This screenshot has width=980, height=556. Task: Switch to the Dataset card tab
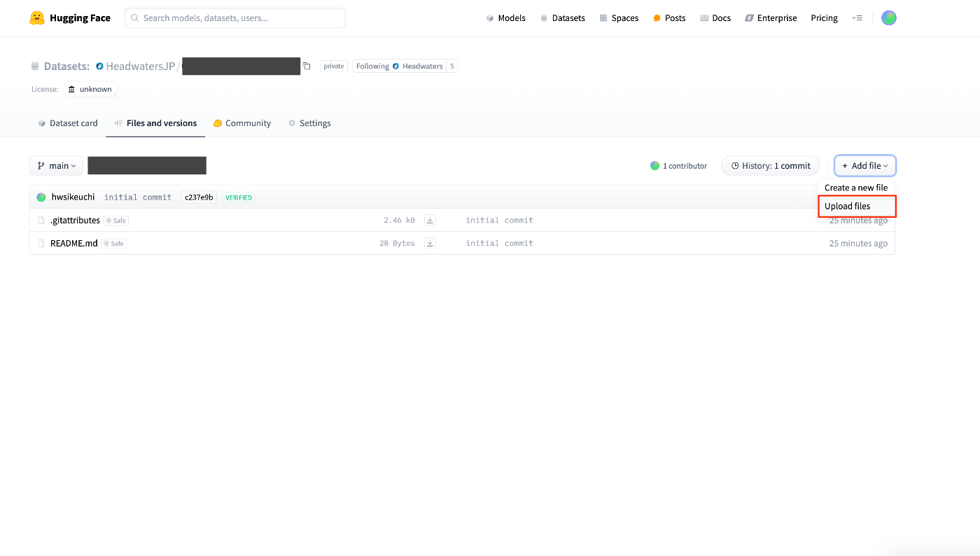coord(67,123)
